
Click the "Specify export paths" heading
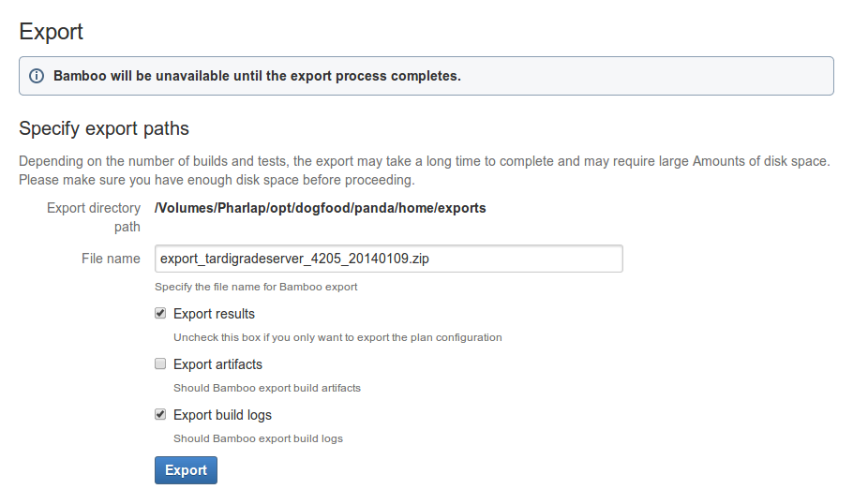104,129
